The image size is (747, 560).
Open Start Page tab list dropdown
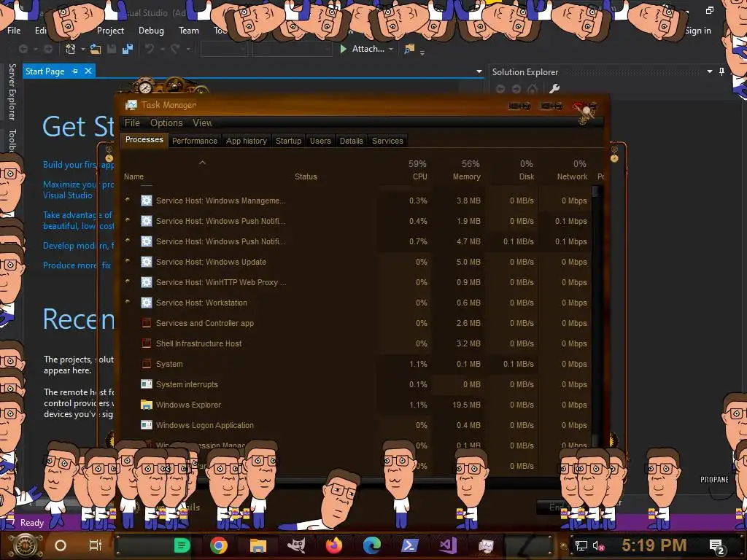(479, 71)
